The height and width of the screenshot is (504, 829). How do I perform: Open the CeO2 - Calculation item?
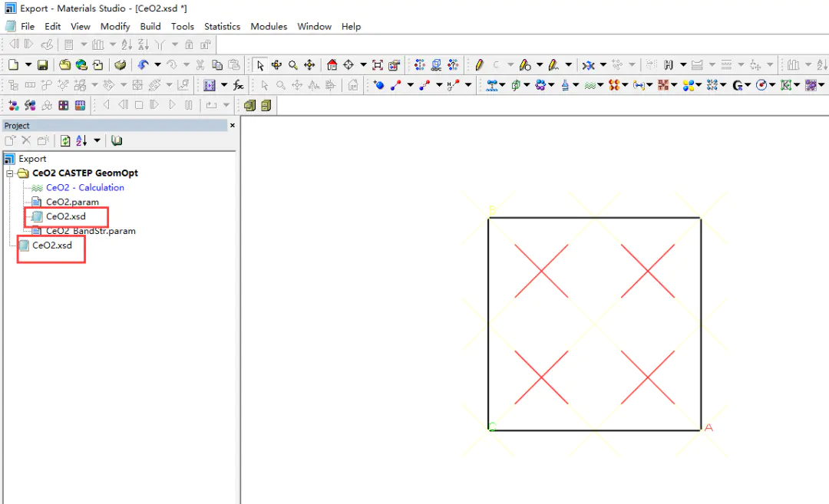(85, 187)
